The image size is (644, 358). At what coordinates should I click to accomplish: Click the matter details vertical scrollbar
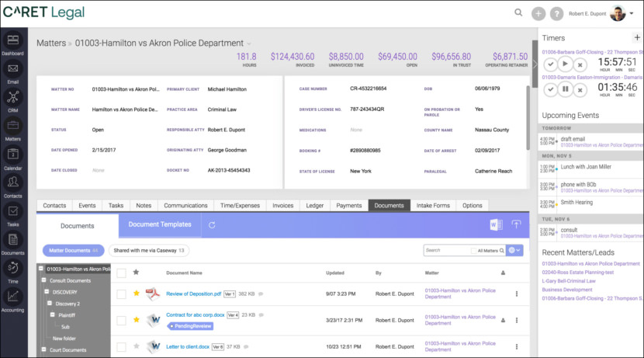(x=528, y=118)
